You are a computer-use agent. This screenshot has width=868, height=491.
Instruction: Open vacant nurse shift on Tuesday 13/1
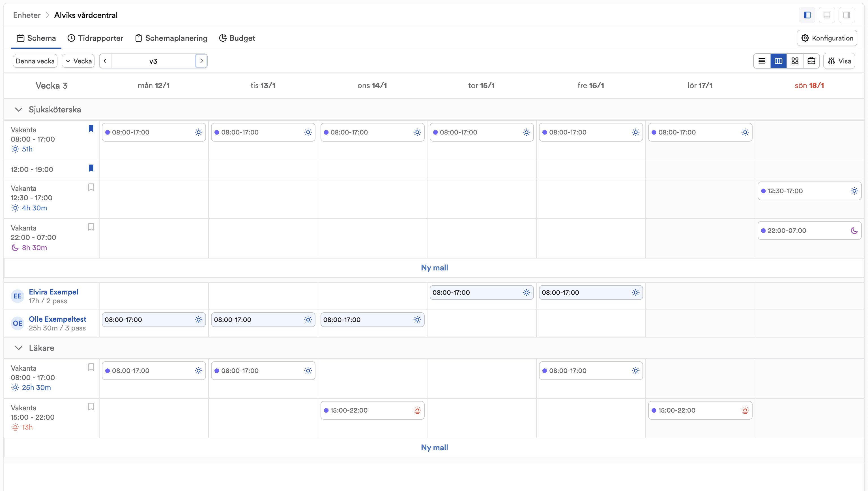coord(263,132)
